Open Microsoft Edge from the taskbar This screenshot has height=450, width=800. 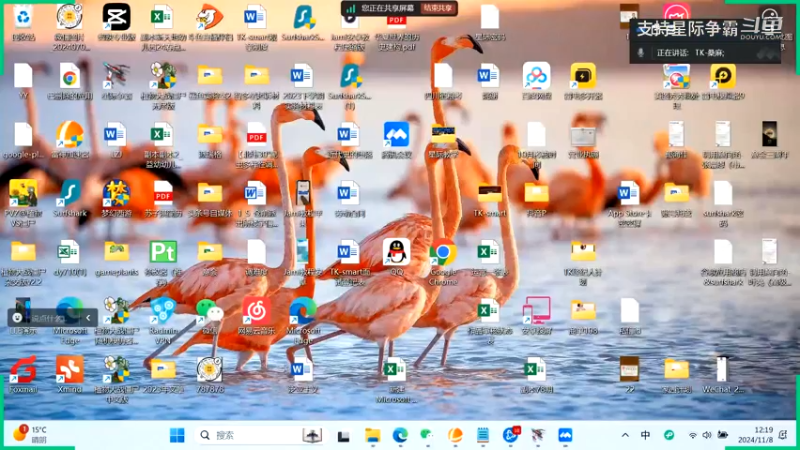tap(400, 435)
